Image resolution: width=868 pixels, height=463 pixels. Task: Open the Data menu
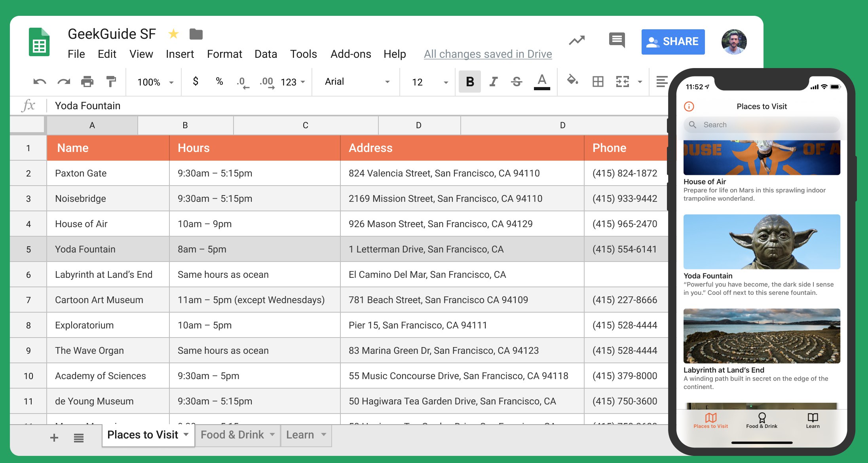click(x=266, y=54)
